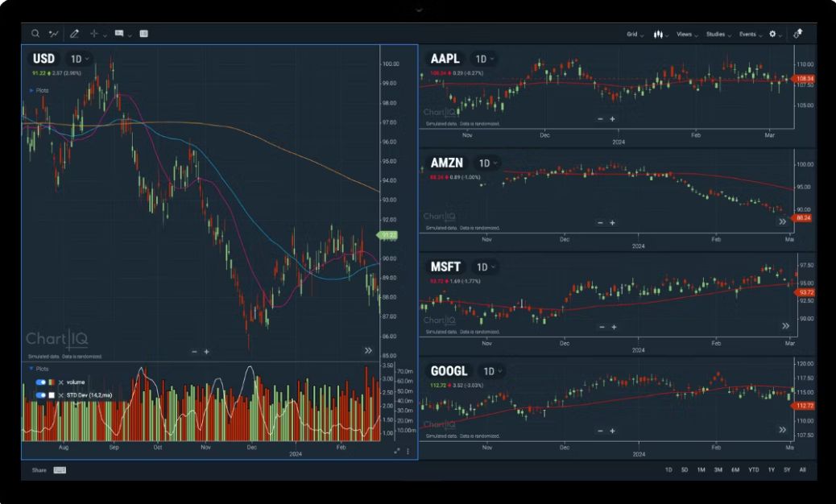Select the YTD range
The image size is (836, 504).
pos(753,470)
